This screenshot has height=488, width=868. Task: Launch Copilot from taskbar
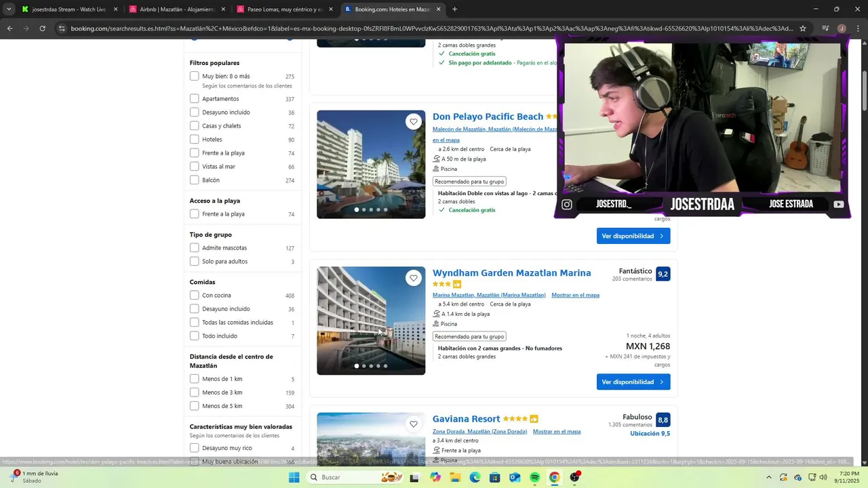pos(435,477)
